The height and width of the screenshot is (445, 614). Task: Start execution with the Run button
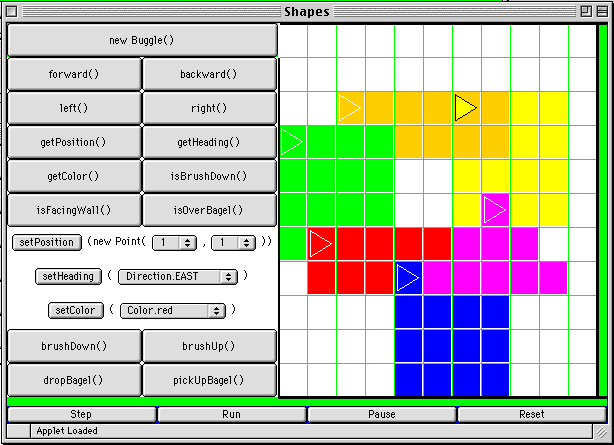tap(232, 414)
